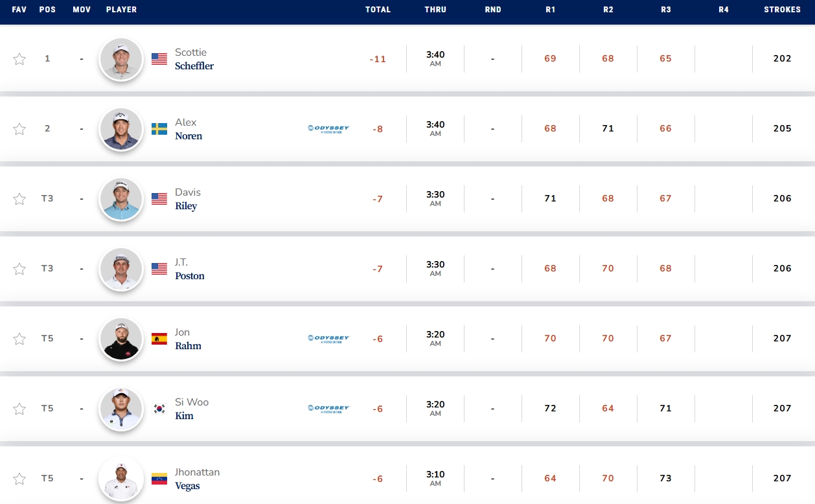Open Jon Rahm's player portrait
Viewport: 815px width, 504px height.
[x=121, y=339]
